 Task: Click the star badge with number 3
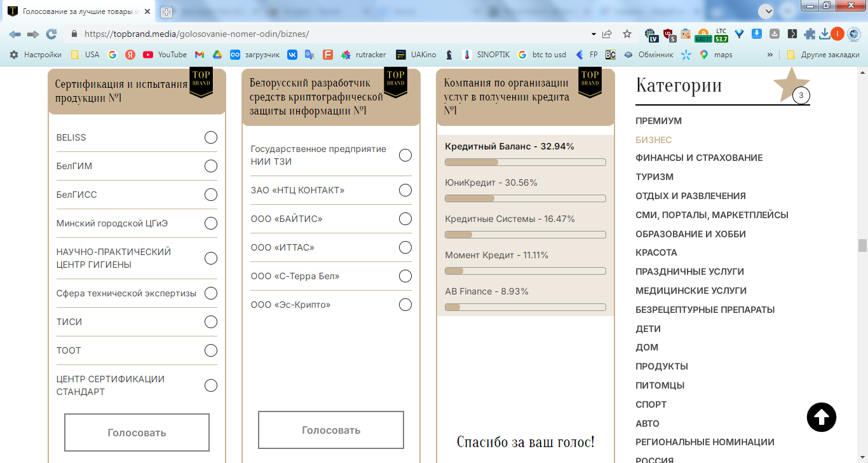pos(792,86)
